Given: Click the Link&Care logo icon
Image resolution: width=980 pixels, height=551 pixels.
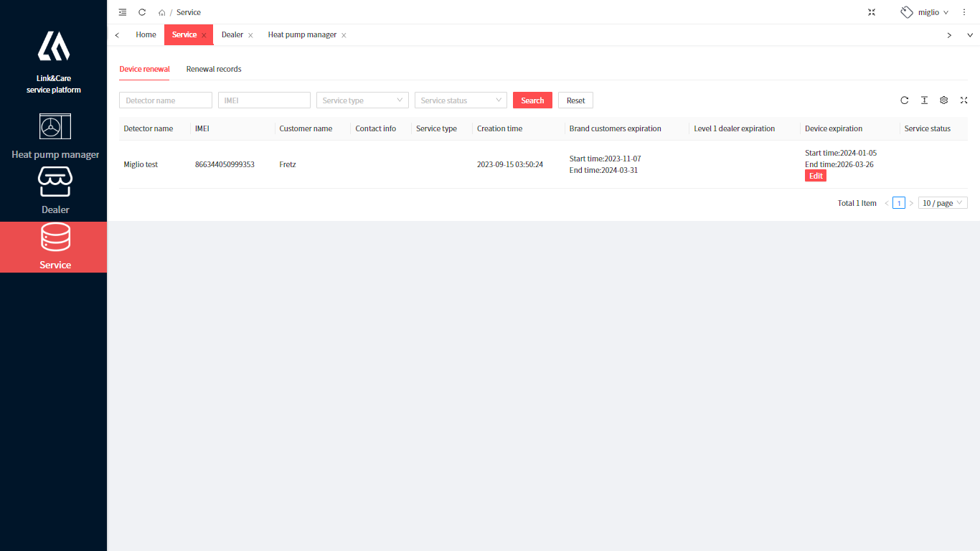Looking at the screenshot, I should 54,46.
